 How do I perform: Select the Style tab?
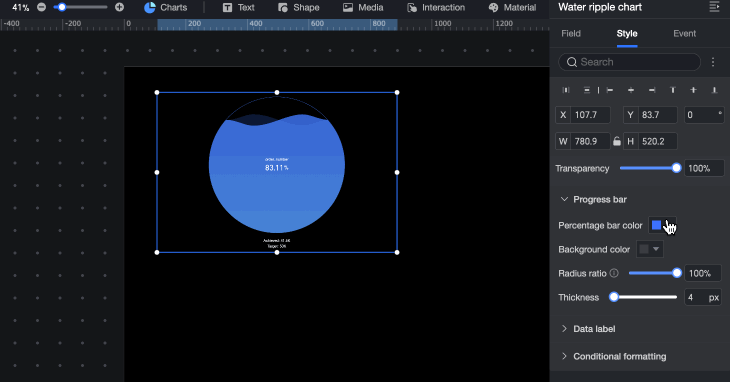coord(627,34)
